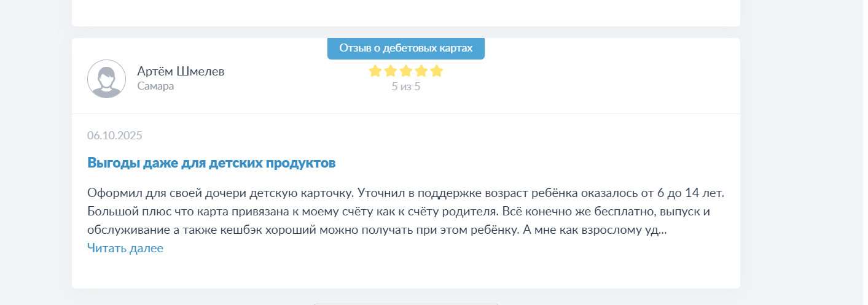Click the first rating star

[375, 71]
